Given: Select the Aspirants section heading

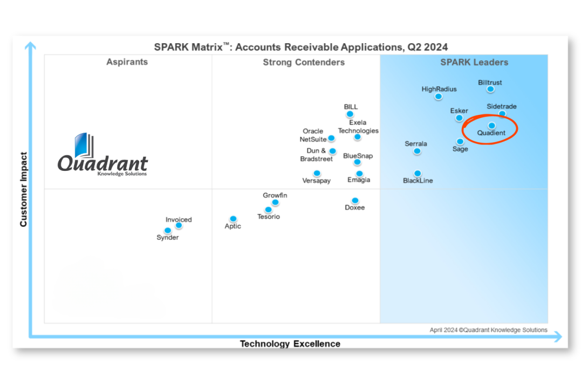Looking at the screenshot, I should [x=127, y=62].
